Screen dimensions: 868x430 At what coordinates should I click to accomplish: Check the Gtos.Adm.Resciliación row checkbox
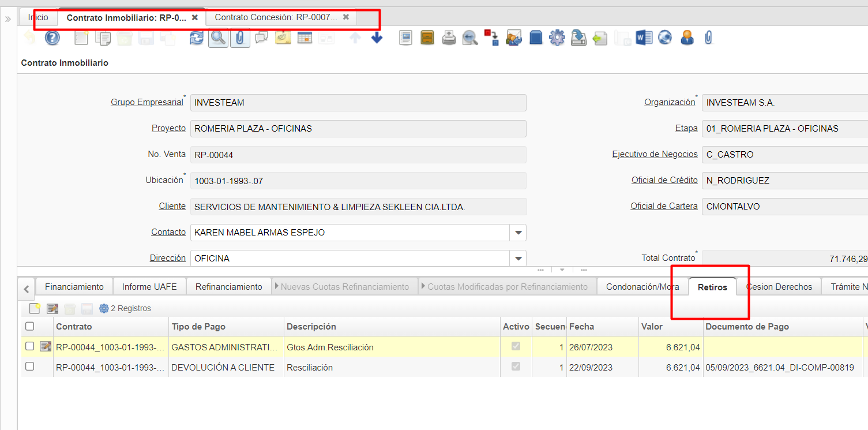tap(30, 346)
